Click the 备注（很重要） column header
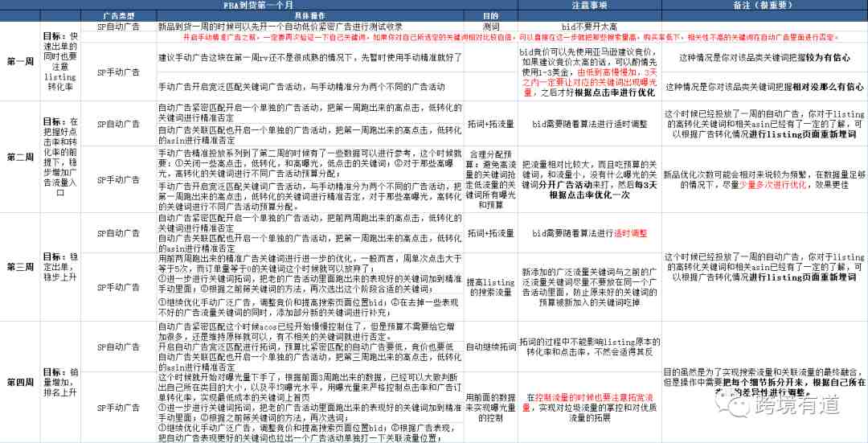The height and width of the screenshot is (443, 868). (764, 5)
